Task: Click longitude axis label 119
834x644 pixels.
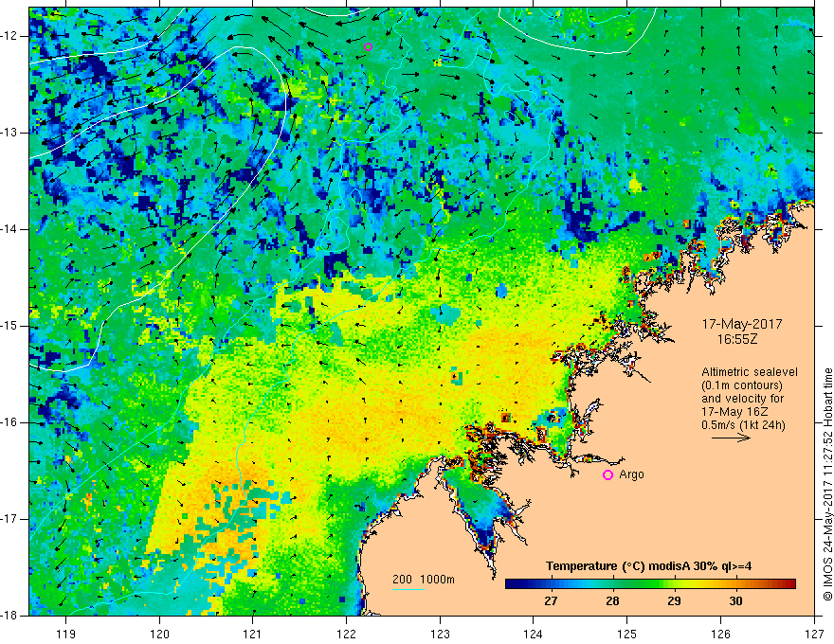Action: pyautogui.click(x=65, y=634)
